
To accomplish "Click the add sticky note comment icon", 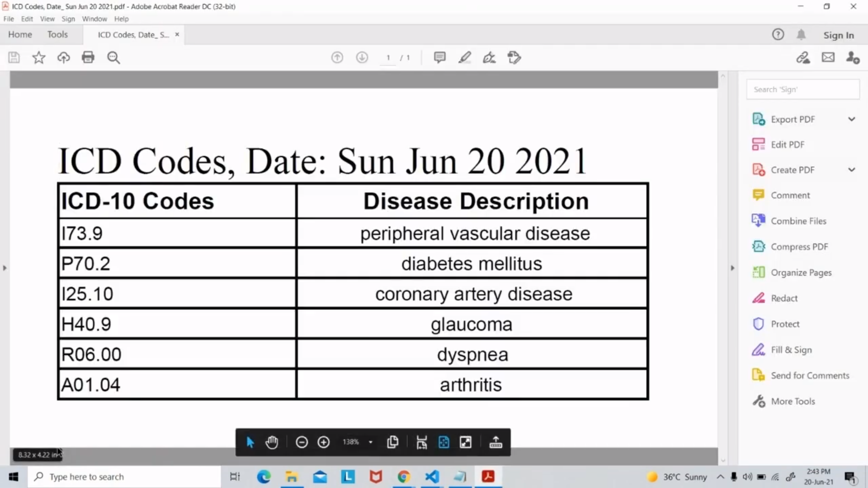I will (x=439, y=57).
